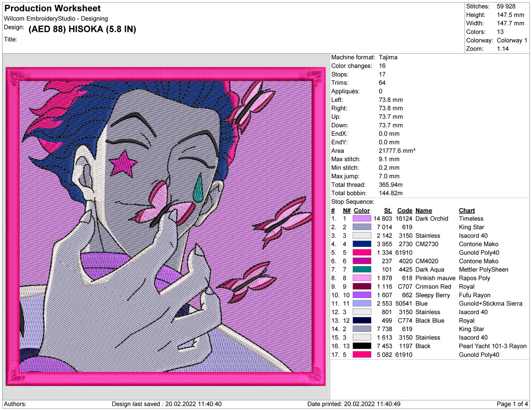
Task: Click the stitches value '59 928'
Action: (506, 6)
